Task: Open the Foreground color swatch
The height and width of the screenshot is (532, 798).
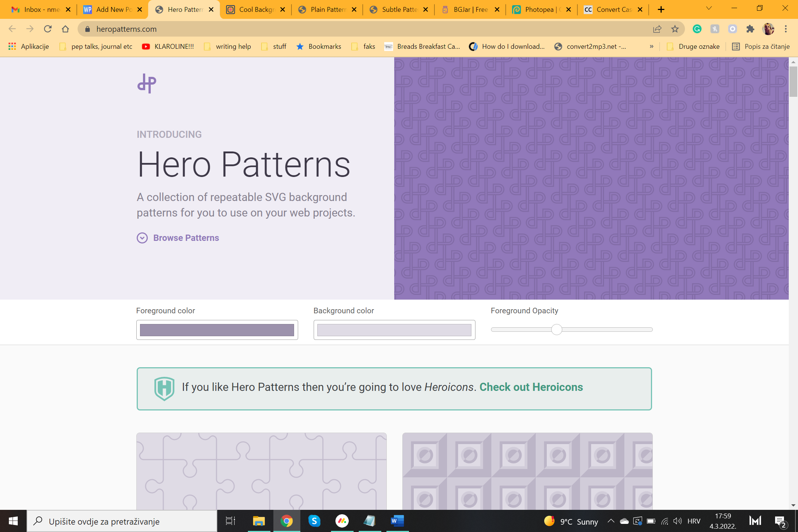Action: click(x=217, y=330)
